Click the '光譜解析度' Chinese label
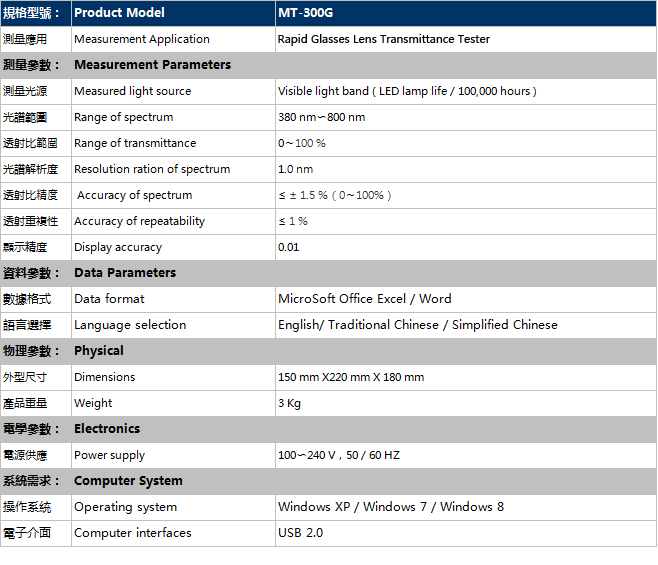 click(x=30, y=169)
